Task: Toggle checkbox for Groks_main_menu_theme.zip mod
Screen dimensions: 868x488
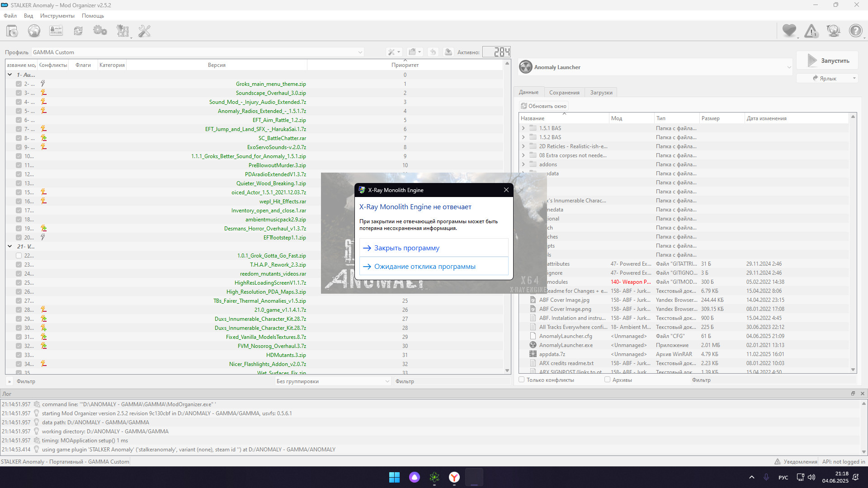Action: pyautogui.click(x=19, y=84)
